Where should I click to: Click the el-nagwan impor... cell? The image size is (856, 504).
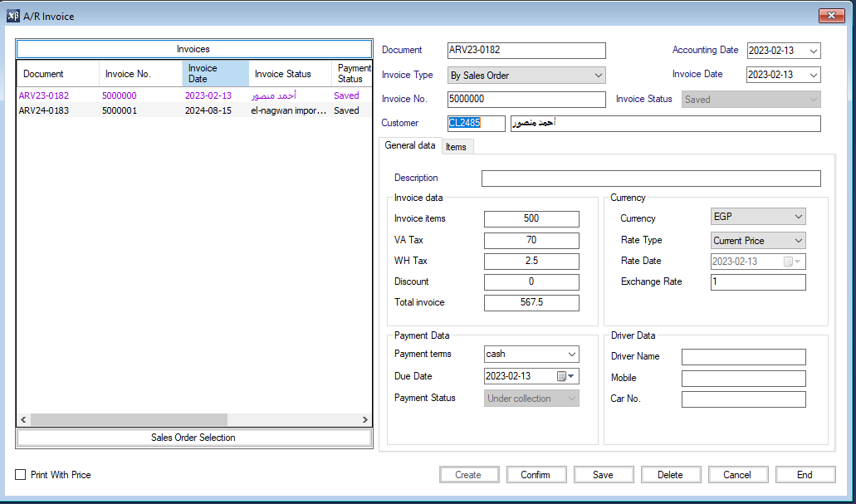289,110
